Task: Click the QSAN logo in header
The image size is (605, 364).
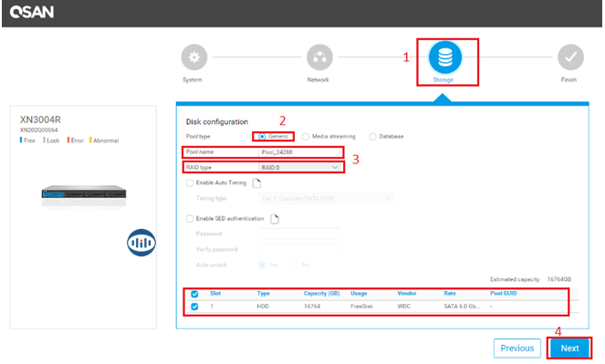Action: (x=32, y=13)
